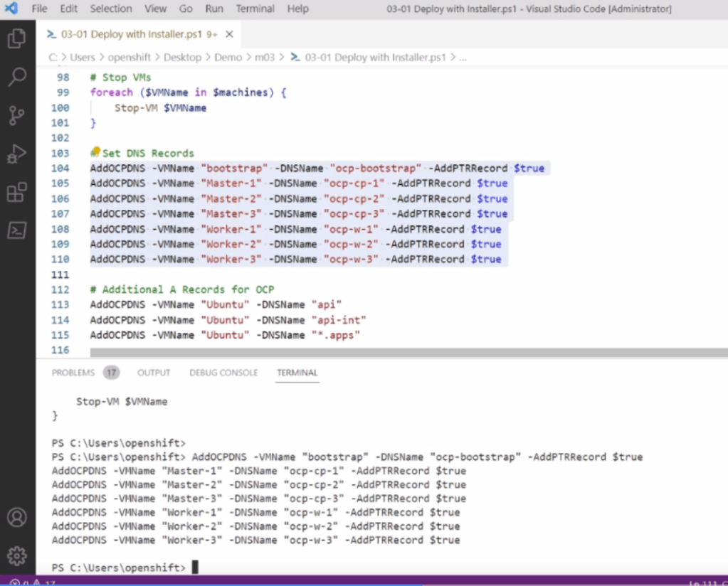Open the Source Control view
Viewport: 728px width, 586px height.
16,115
